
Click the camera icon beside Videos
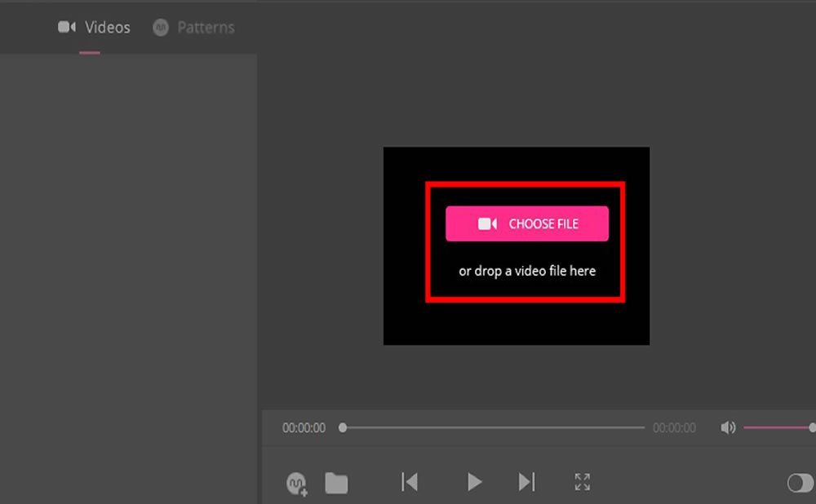[x=67, y=28]
